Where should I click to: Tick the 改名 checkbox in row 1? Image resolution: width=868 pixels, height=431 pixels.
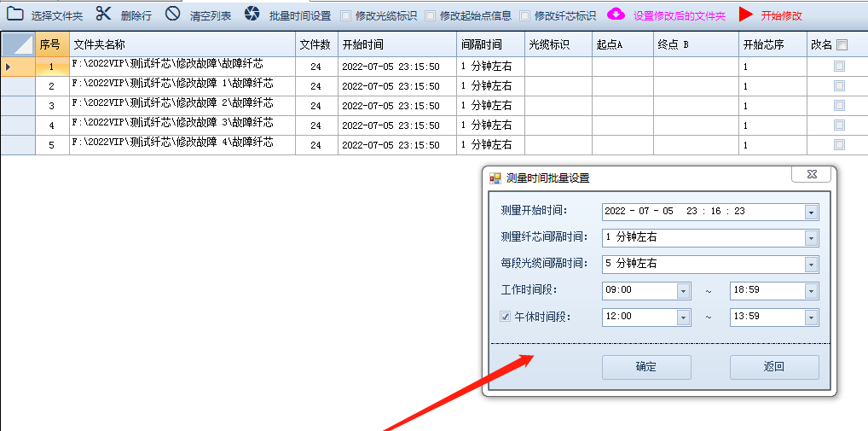coord(839,67)
